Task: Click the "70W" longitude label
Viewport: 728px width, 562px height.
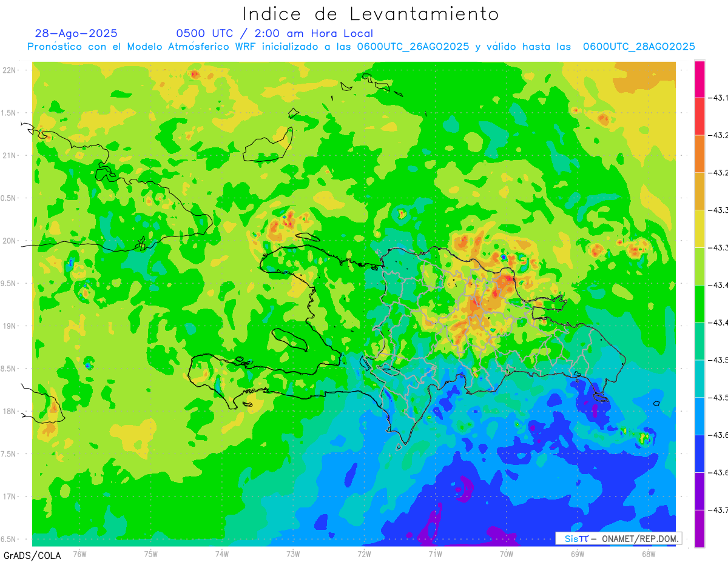Action: (507, 554)
